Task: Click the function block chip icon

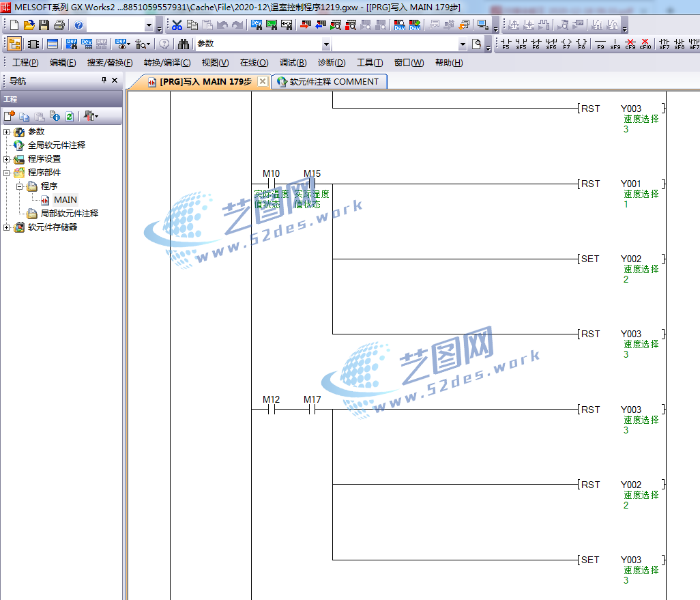Action: pyautogui.click(x=33, y=44)
